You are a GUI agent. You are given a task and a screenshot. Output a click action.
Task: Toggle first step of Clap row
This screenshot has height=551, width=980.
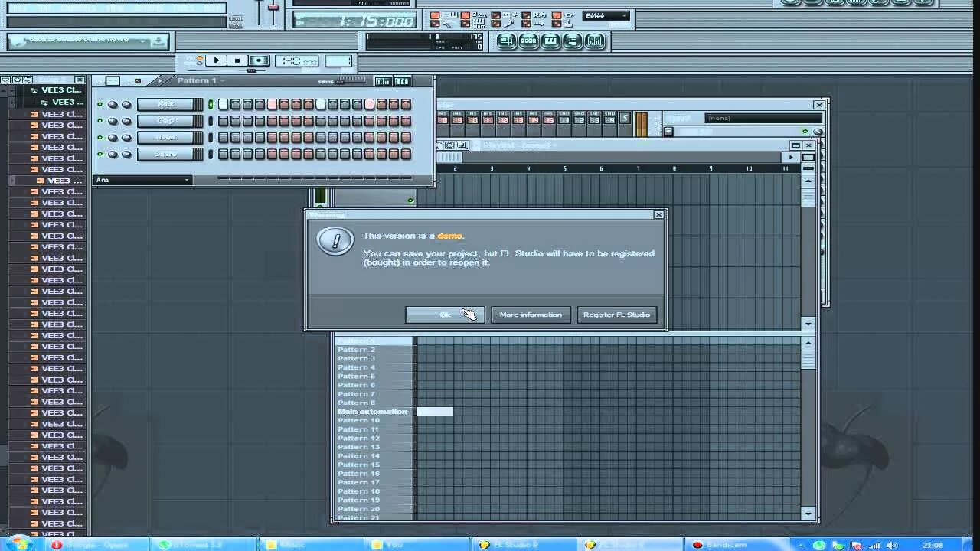[223, 122]
